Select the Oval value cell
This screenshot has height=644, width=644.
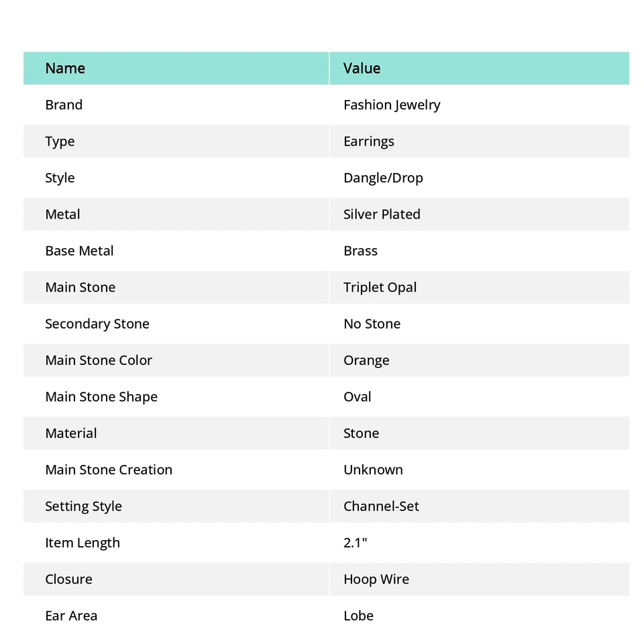(x=357, y=396)
